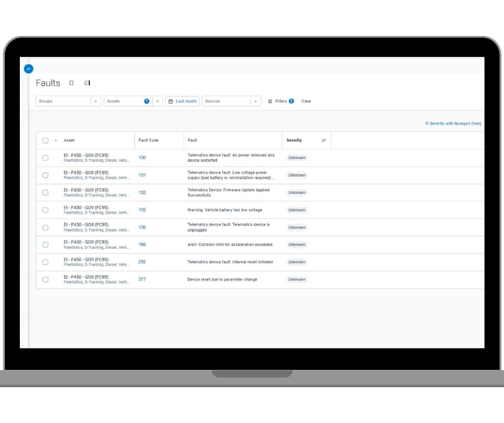Open the Severity with Noregon (free) link

[453, 123]
